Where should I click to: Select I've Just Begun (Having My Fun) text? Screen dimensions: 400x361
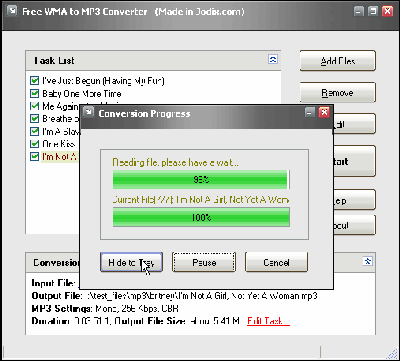click(x=103, y=81)
